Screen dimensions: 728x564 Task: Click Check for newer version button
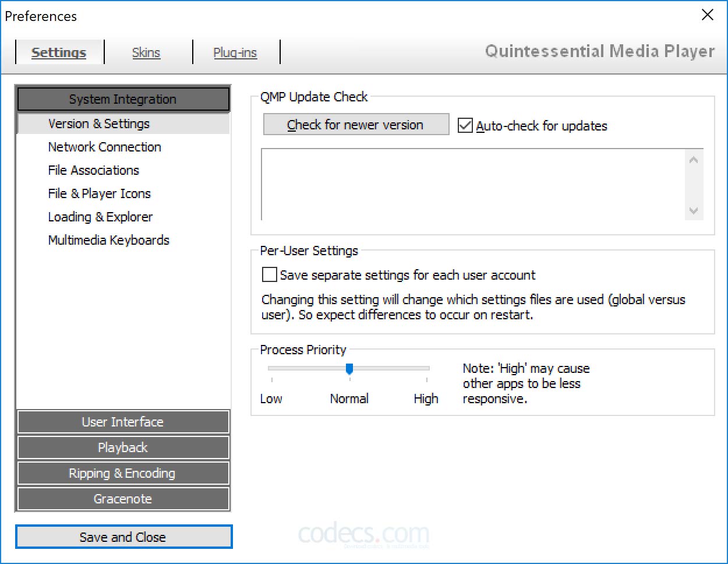click(x=356, y=125)
